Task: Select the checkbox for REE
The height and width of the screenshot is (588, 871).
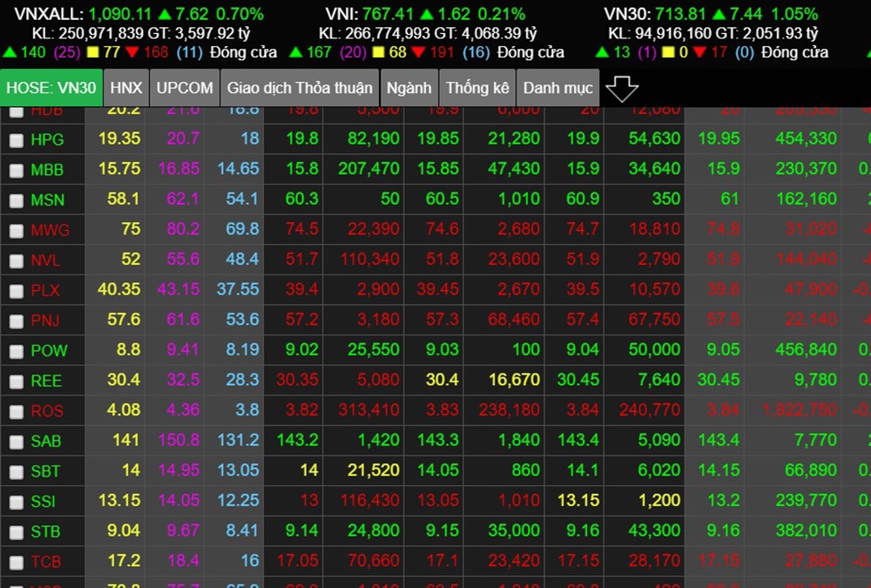Action: tap(17, 382)
